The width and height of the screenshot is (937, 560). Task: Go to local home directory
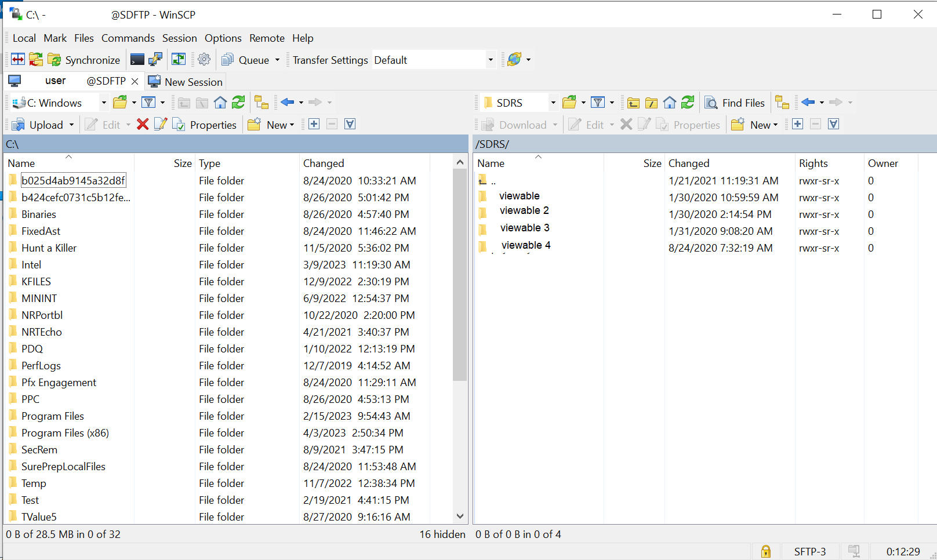click(220, 103)
